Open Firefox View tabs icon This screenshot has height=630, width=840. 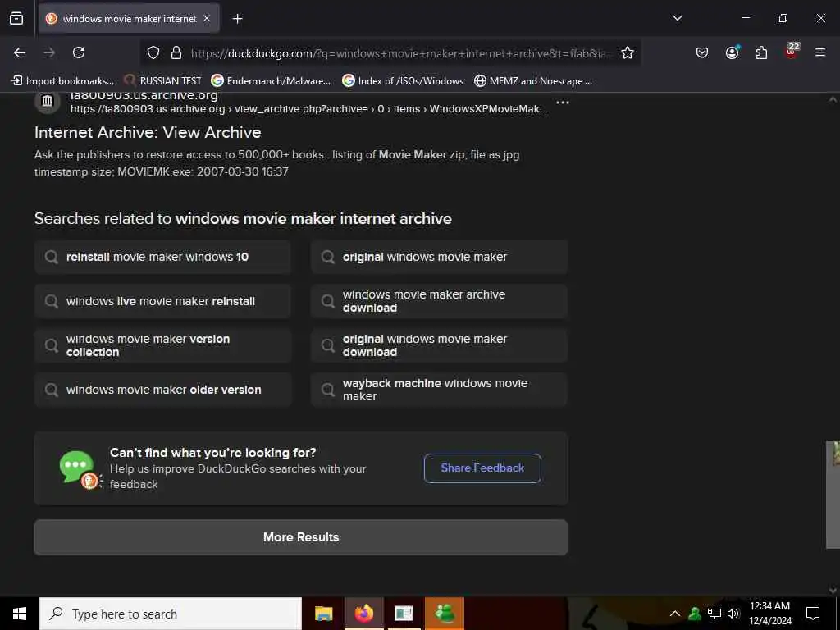click(16, 19)
